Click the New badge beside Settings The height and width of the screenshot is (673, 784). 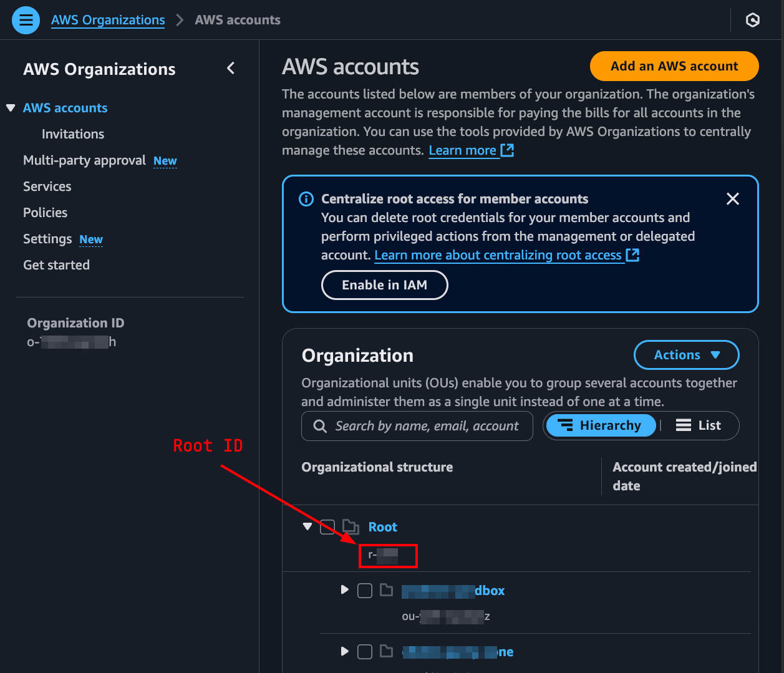click(91, 240)
